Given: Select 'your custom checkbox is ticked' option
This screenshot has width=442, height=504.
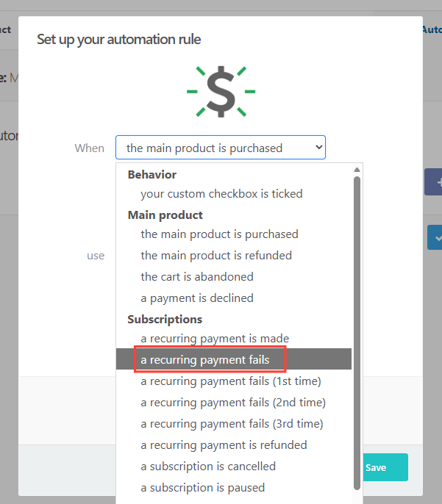Looking at the screenshot, I should point(221,194).
